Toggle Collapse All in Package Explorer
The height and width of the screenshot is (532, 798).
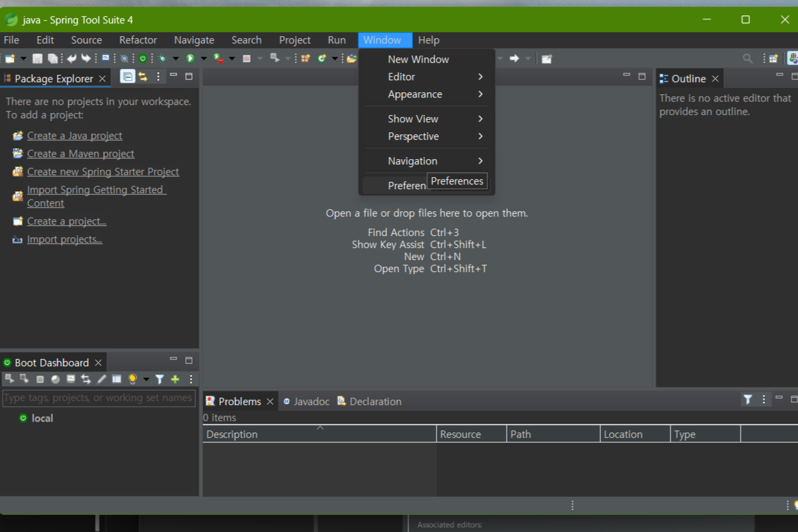pyautogui.click(x=128, y=77)
